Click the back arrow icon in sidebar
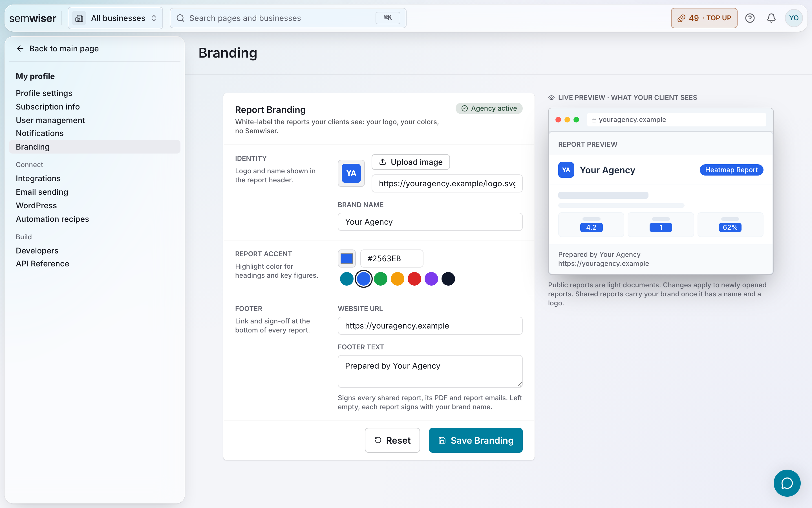The image size is (812, 508). click(x=20, y=49)
